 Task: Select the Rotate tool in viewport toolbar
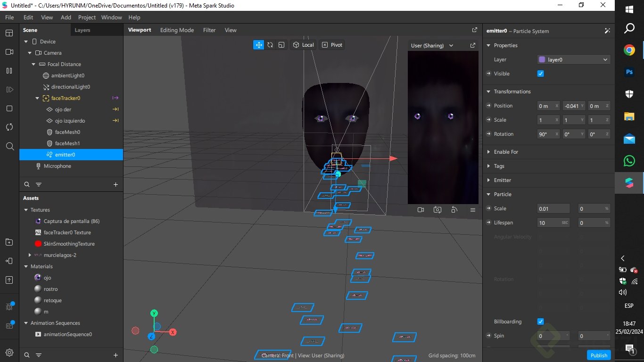click(270, 45)
